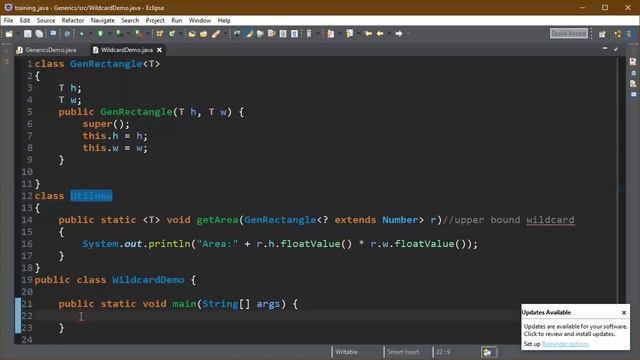Click Reminder options link
640x360 pixels.
[565, 344]
